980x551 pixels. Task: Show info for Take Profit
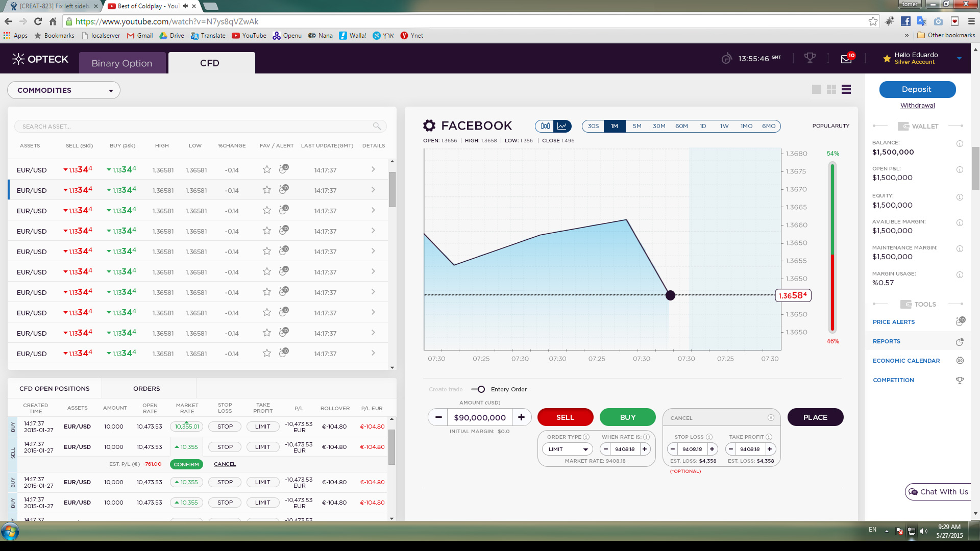(769, 437)
